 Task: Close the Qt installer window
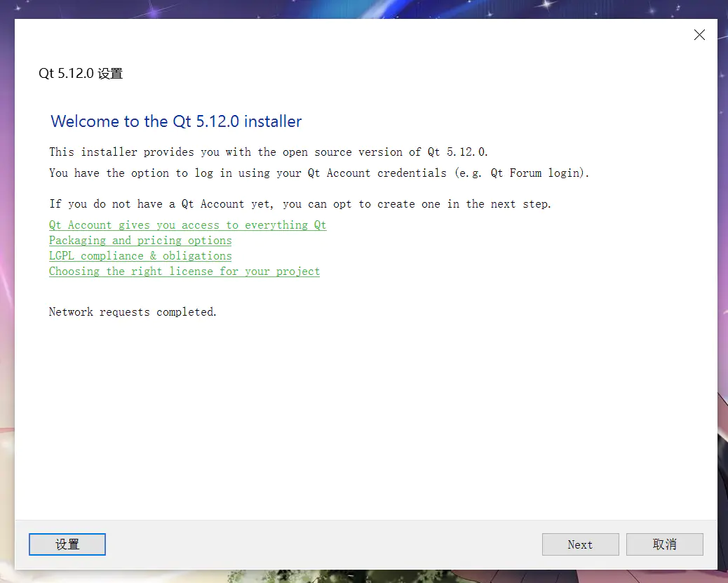pyautogui.click(x=699, y=35)
